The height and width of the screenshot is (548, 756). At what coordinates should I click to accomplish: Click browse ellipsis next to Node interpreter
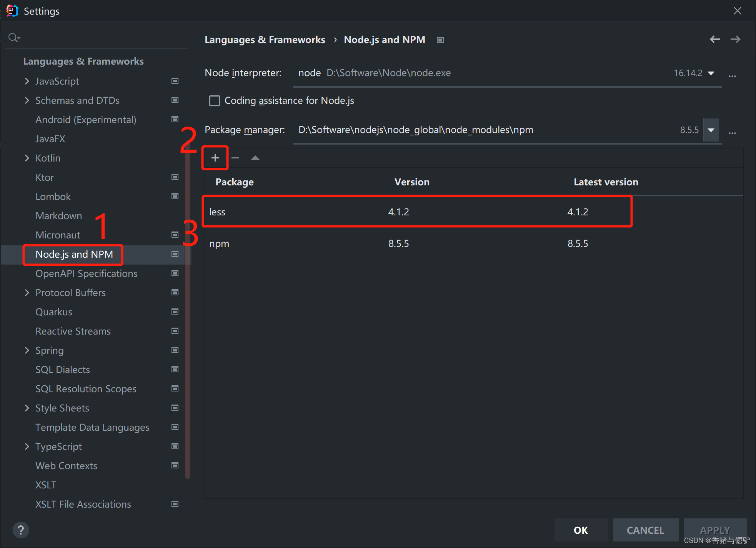732,75
